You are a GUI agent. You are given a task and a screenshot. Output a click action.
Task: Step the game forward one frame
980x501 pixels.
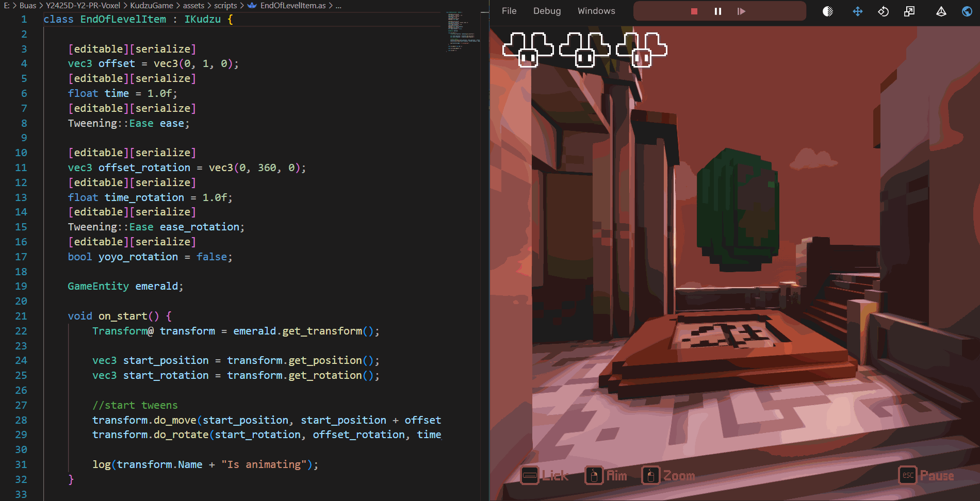click(742, 11)
